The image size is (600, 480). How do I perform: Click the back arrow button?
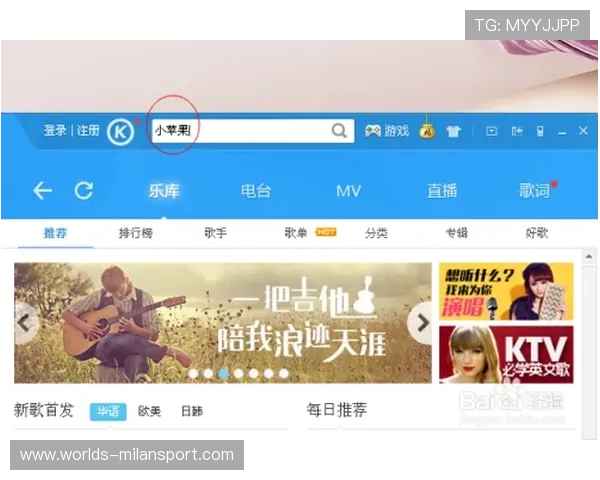point(42,191)
